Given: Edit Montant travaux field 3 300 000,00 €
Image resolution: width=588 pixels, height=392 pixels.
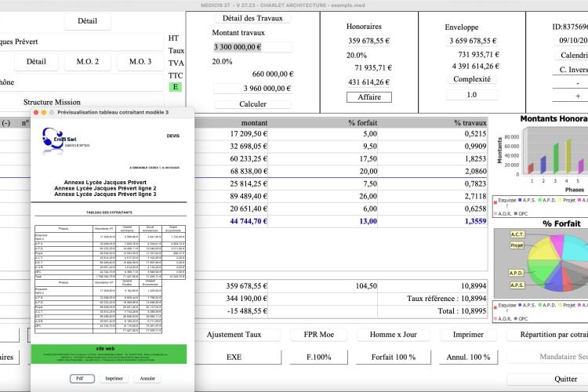Looking at the screenshot, I should 252,47.
